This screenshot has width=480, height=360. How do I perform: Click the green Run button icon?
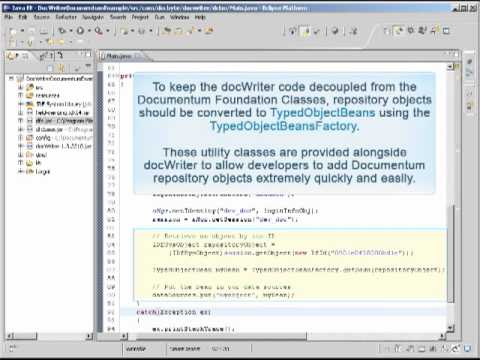point(80,31)
